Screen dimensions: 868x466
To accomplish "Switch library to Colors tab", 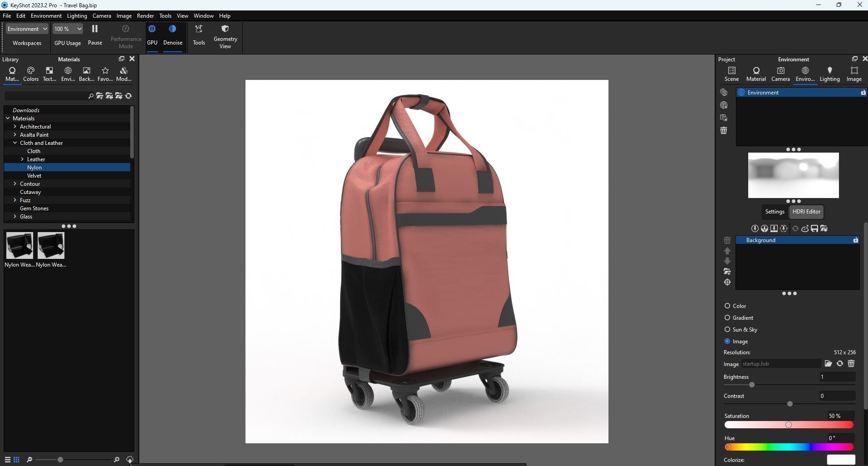I will click(31, 74).
